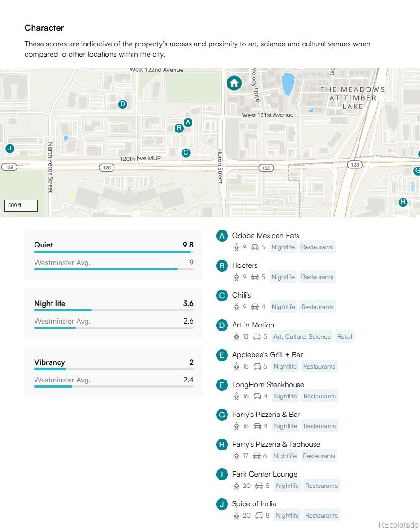Click the Character section heading
The height and width of the screenshot is (530, 420).
tap(44, 28)
